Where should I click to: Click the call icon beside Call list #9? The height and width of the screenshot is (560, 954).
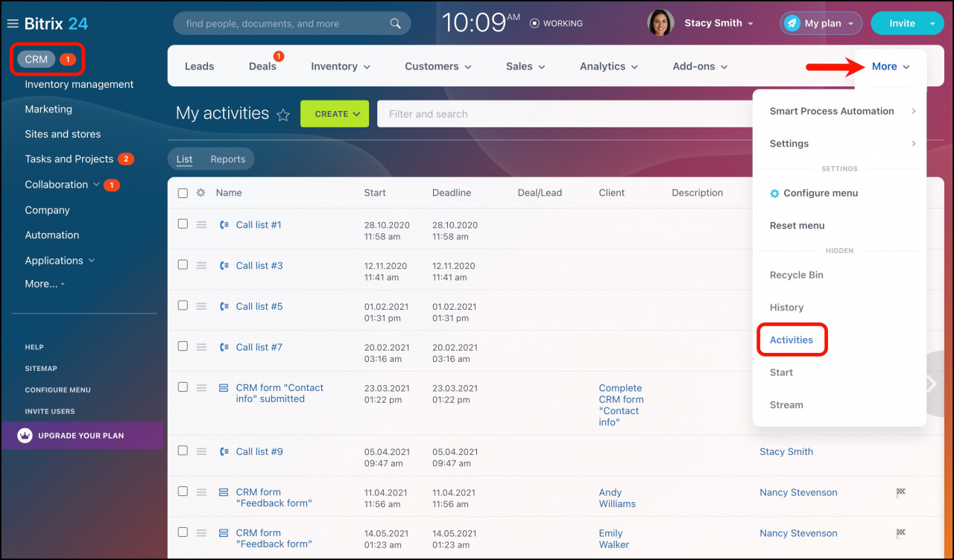coord(224,452)
